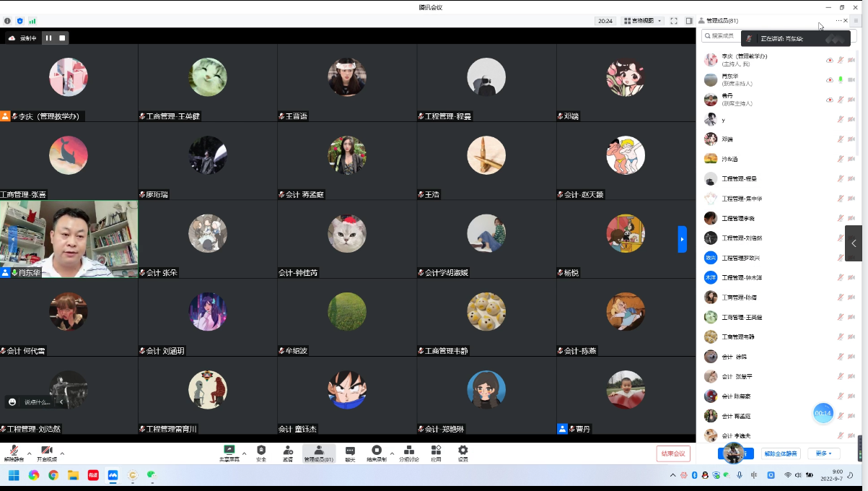This screenshot has width=868, height=491.
Task: Toggle the 管理成员(81) toolbar tab
Action: tap(318, 453)
